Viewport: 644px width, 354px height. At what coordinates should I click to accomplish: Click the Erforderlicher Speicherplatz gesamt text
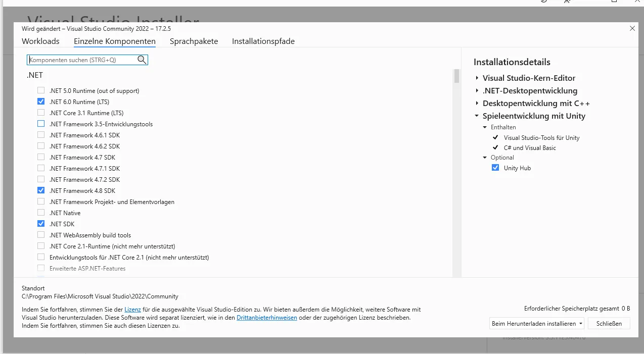tap(572, 308)
